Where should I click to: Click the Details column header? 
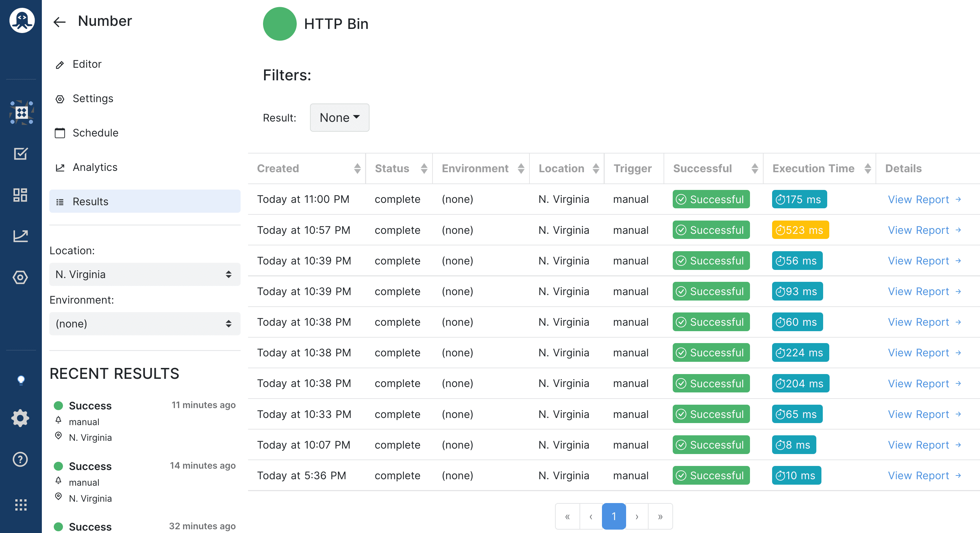(903, 168)
